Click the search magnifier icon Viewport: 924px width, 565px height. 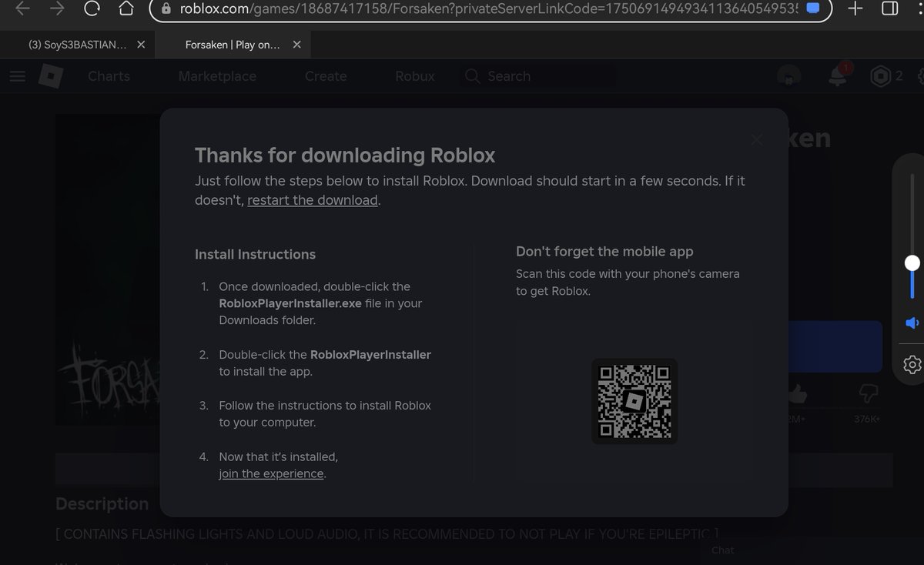coord(472,76)
